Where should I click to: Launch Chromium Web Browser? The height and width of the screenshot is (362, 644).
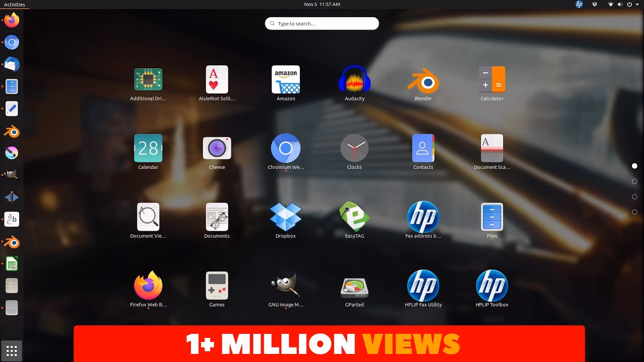pos(286,148)
